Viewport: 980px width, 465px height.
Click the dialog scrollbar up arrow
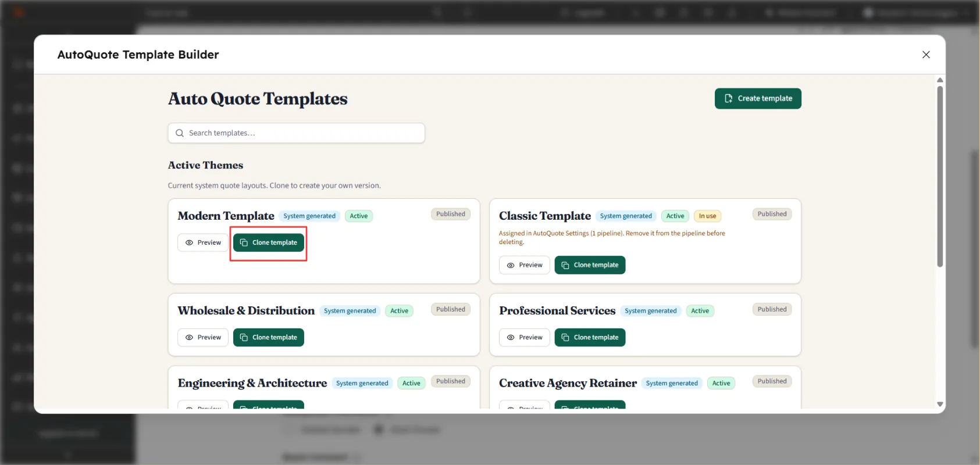(x=940, y=80)
